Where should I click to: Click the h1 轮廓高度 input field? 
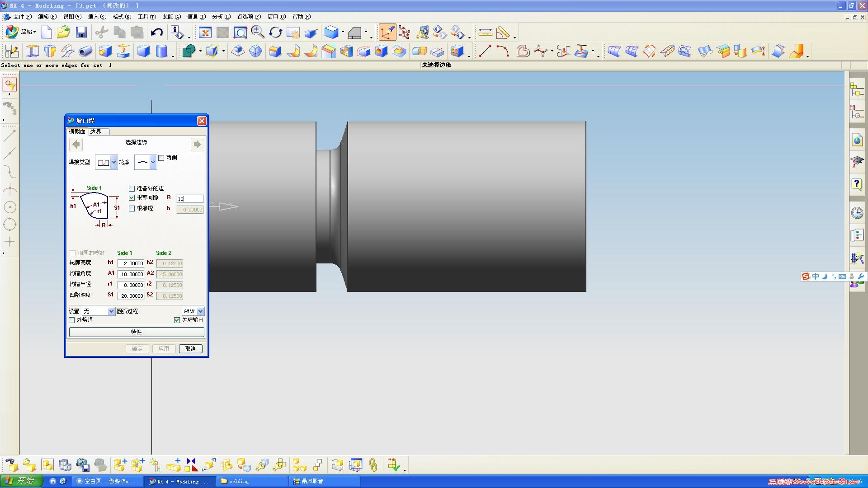[131, 263]
